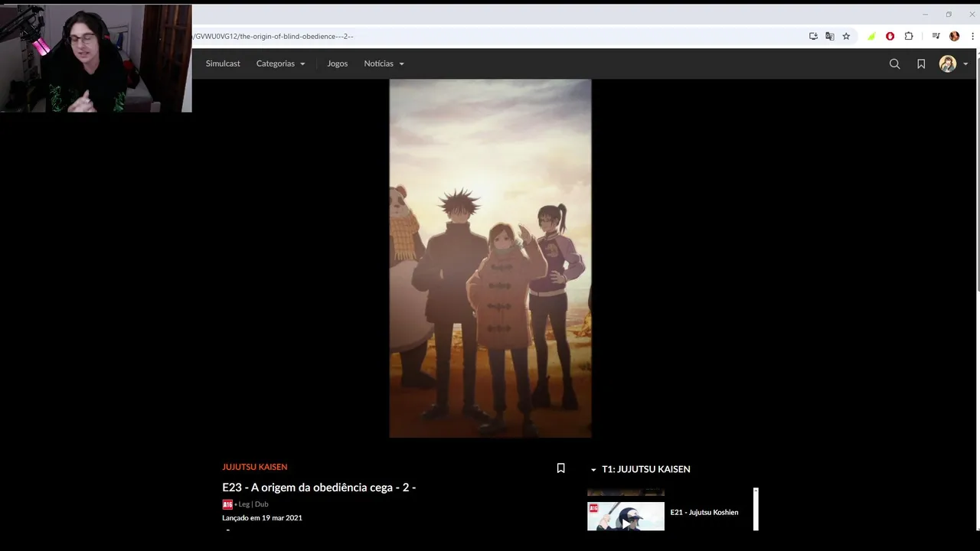This screenshot has height=551, width=980.
Task: Bookmark this tab with the star icon
Action: coord(846,36)
